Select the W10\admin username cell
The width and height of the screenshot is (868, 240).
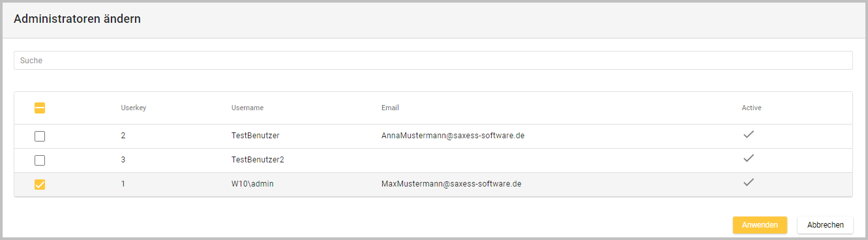tap(252, 184)
